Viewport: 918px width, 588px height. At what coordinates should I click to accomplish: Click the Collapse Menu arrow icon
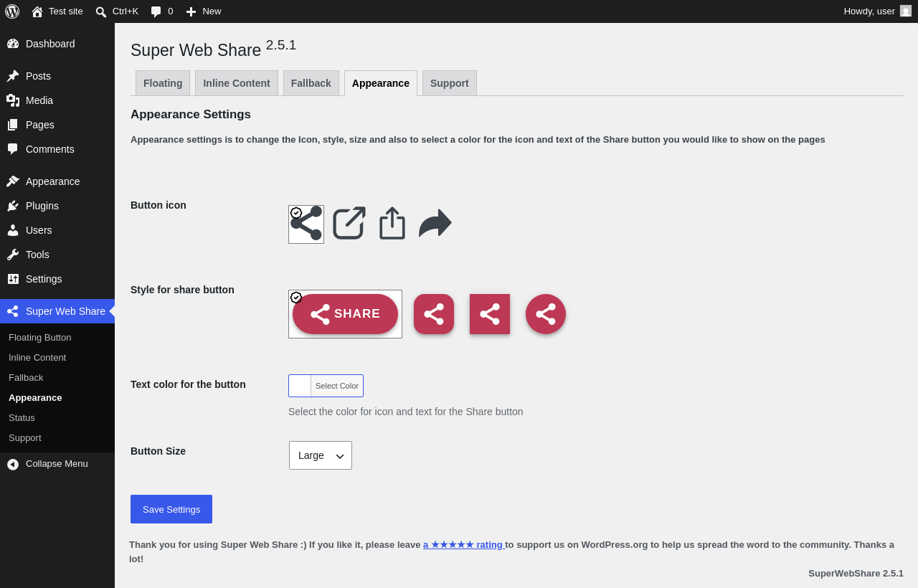(x=13, y=465)
